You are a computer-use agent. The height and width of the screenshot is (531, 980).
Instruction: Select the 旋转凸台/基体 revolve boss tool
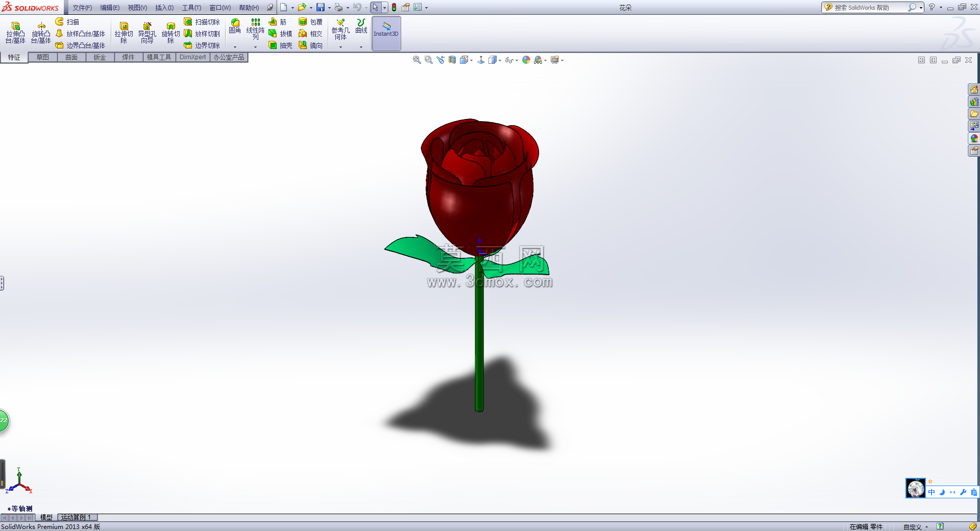point(41,33)
